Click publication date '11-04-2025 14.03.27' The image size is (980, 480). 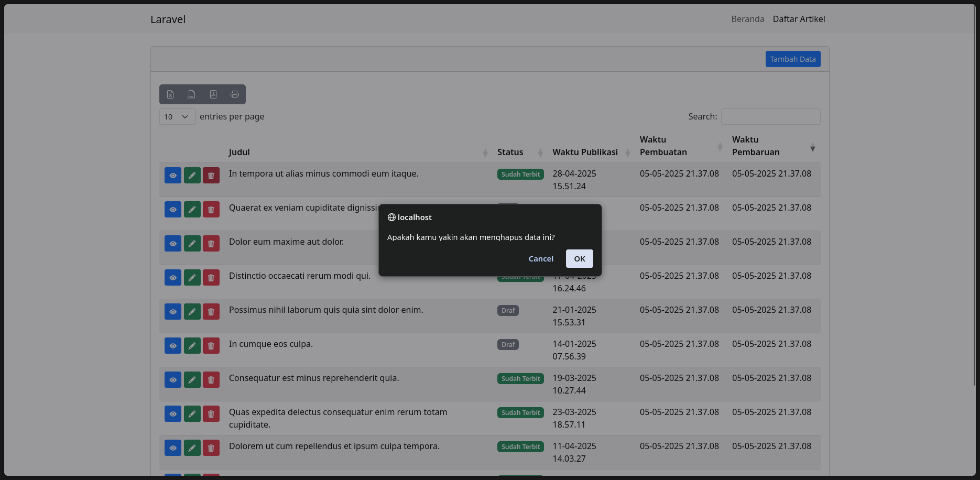coord(574,452)
